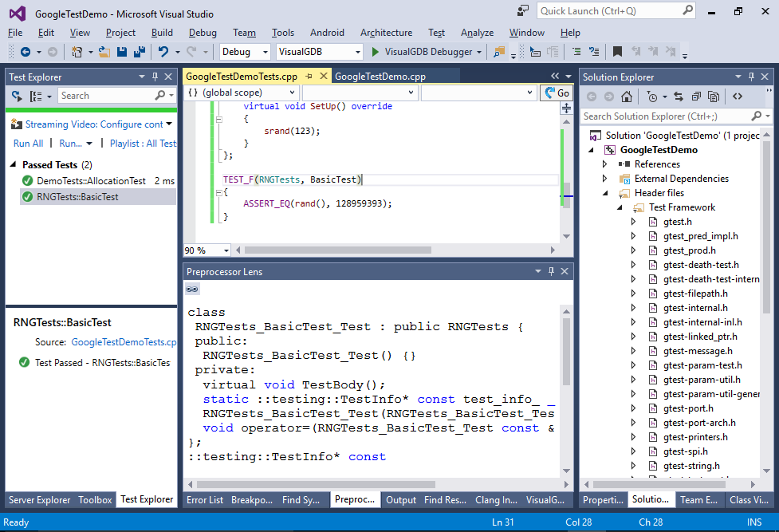Click the Find in Files toolbar icon

click(499, 52)
